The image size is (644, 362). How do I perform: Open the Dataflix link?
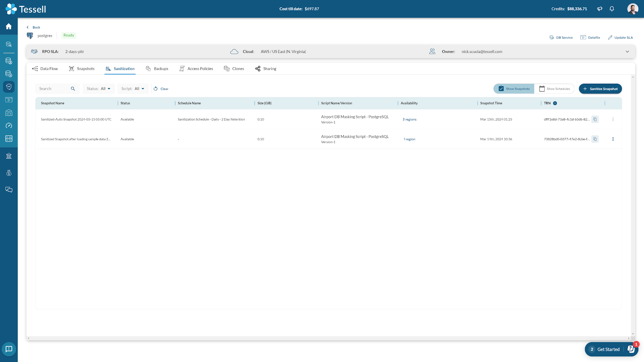[590, 37]
